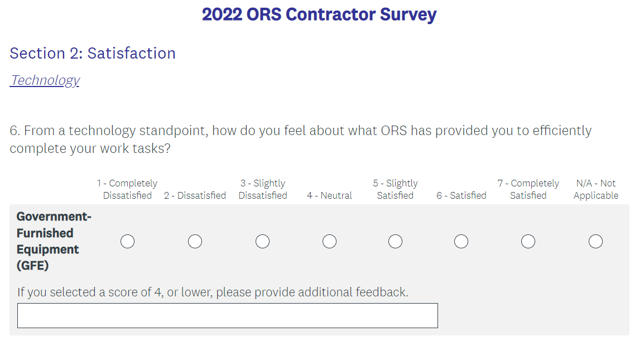
Task: Choose the 2 - Dissatisfied radio option
Action: click(x=195, y=242)
